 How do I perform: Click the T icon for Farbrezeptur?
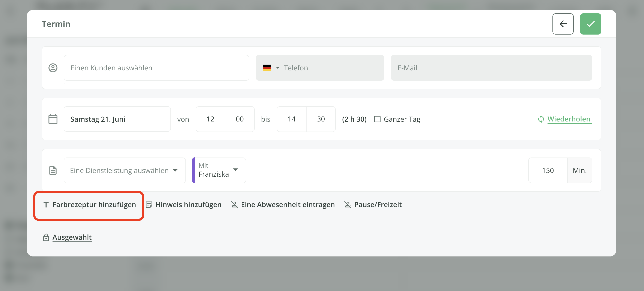(x=46, y=205)
